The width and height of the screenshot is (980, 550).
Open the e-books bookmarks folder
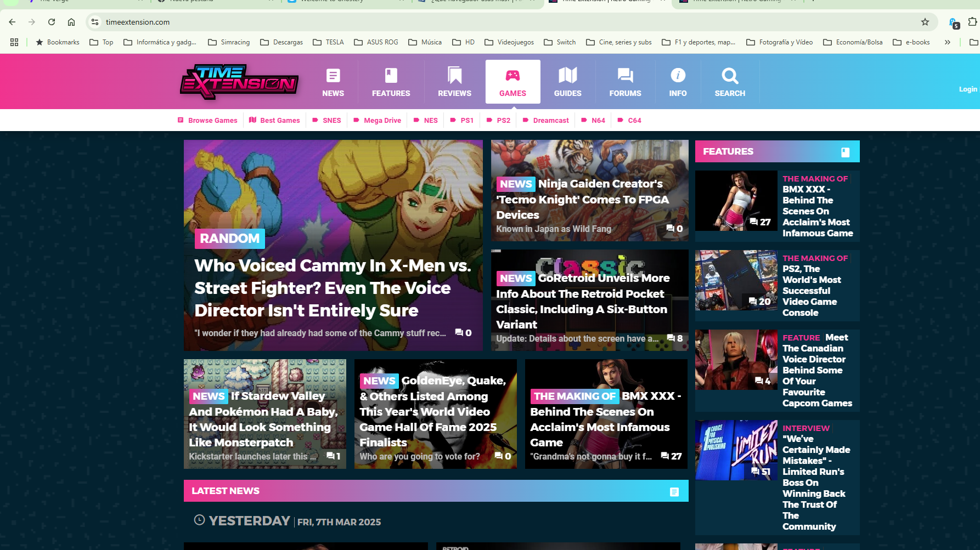pos(911,42)
